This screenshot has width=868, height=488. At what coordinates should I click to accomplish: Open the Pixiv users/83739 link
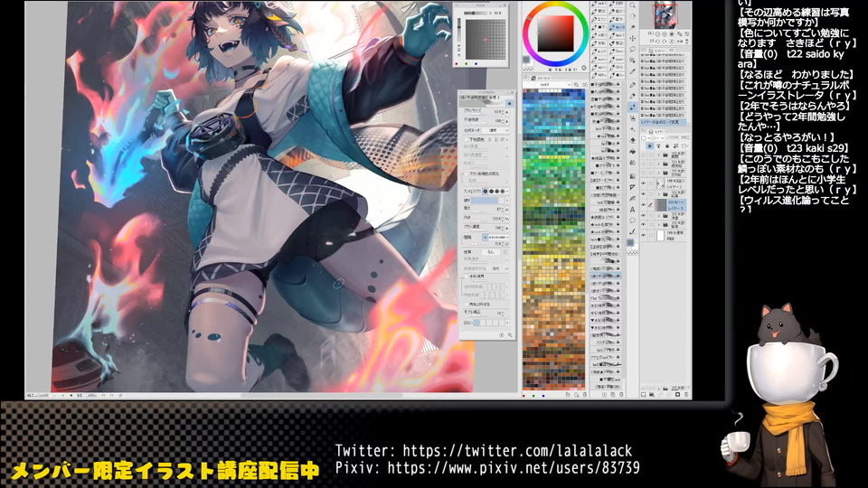coord(514,467)
